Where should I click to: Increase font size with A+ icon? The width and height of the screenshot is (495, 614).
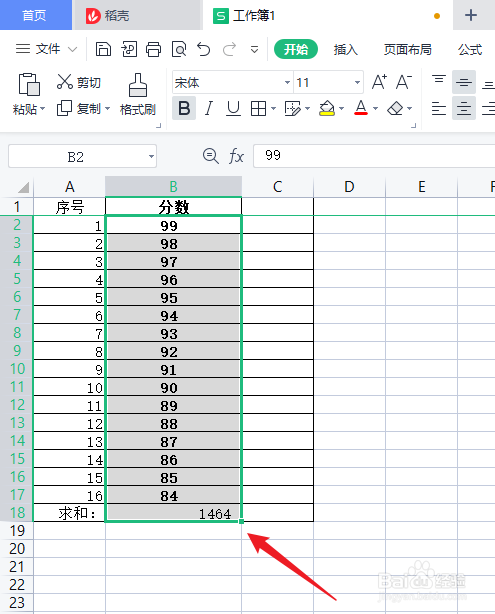coord(379,82)
